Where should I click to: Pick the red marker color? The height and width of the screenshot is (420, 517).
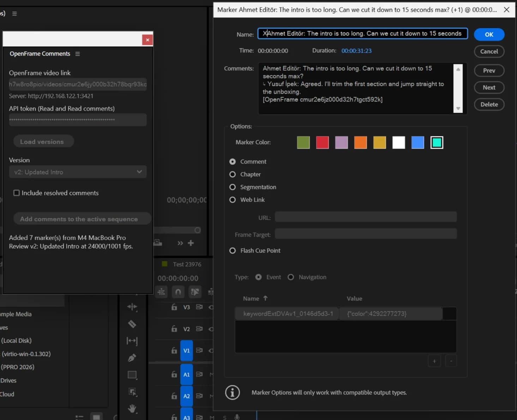click(x=323, y=143)
